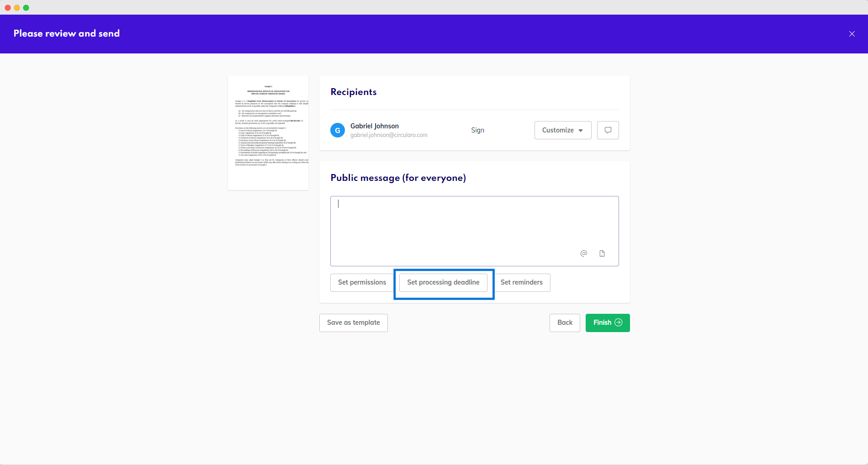Open the private message icon for Gabriel Johnson
The width and height of the screenshot is (868, 465).
608,130
